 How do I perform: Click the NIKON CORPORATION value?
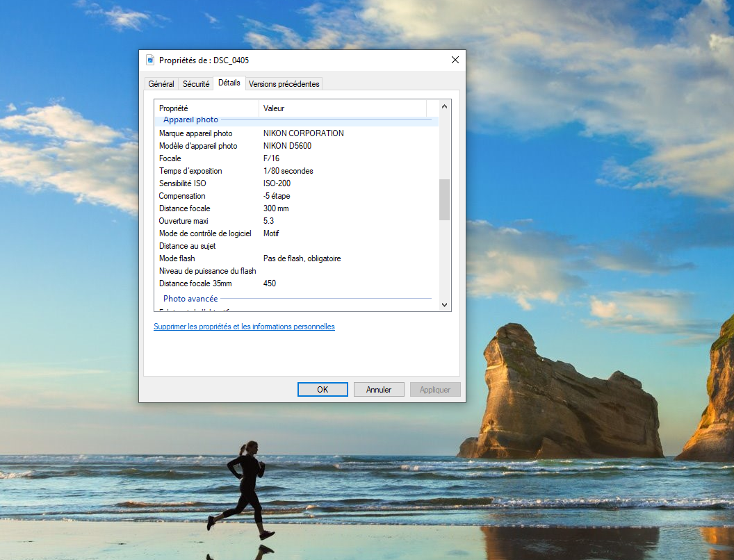(303, 133)
